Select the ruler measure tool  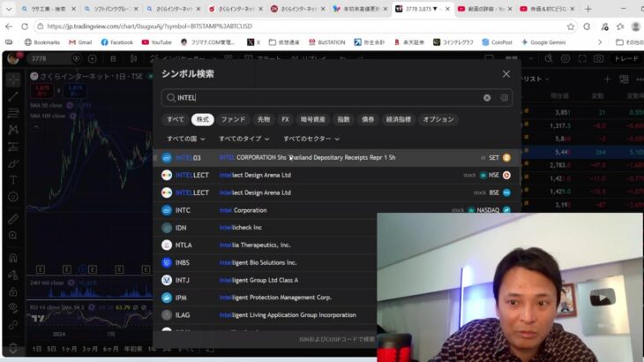click(x=12, y=217)
